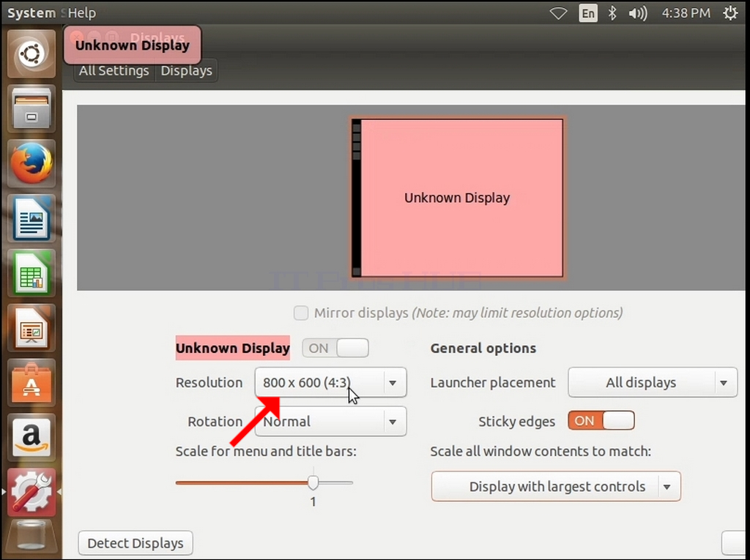The image size is (750, 560).
Task: Open LibreOffice Writer from the launcher
Action: point(31,219)
